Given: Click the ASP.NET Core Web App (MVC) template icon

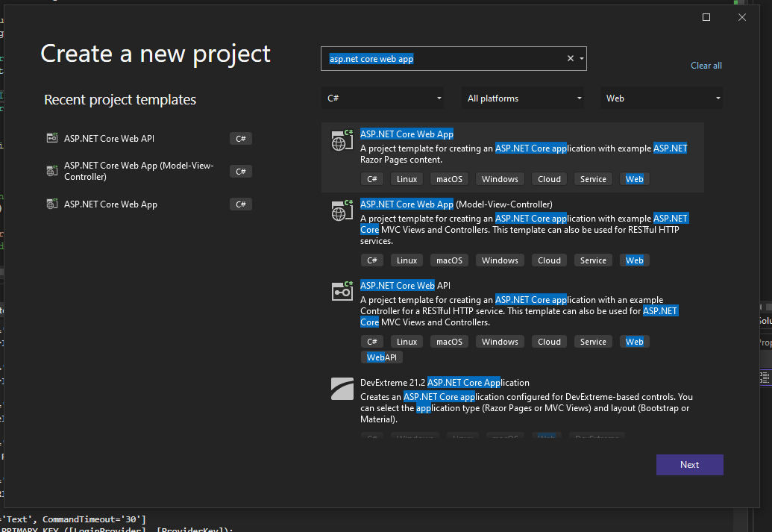Looking at the screenshot, I should tap(342, 210).
